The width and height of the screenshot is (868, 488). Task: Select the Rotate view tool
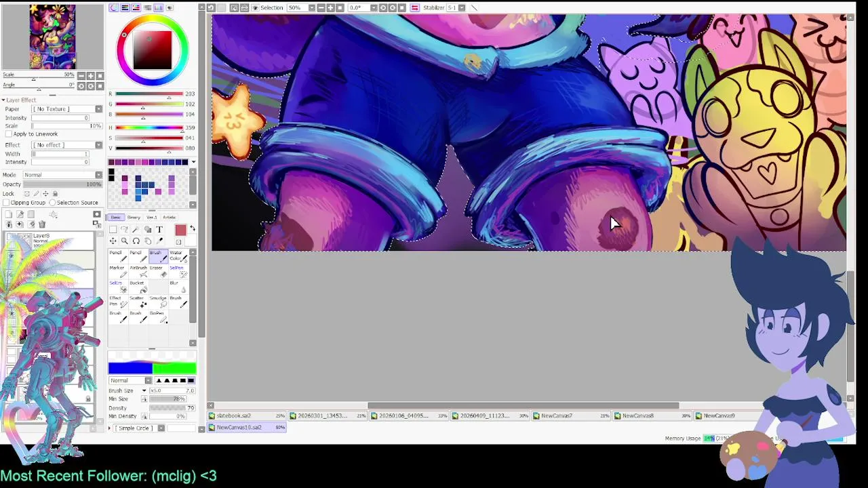click(x=136, y=241)
